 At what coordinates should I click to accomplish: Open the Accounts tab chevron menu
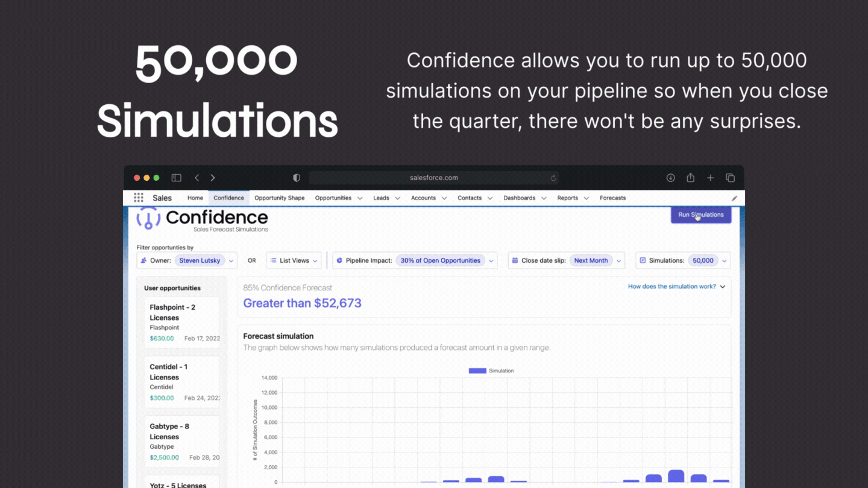(x=444, y=198)
